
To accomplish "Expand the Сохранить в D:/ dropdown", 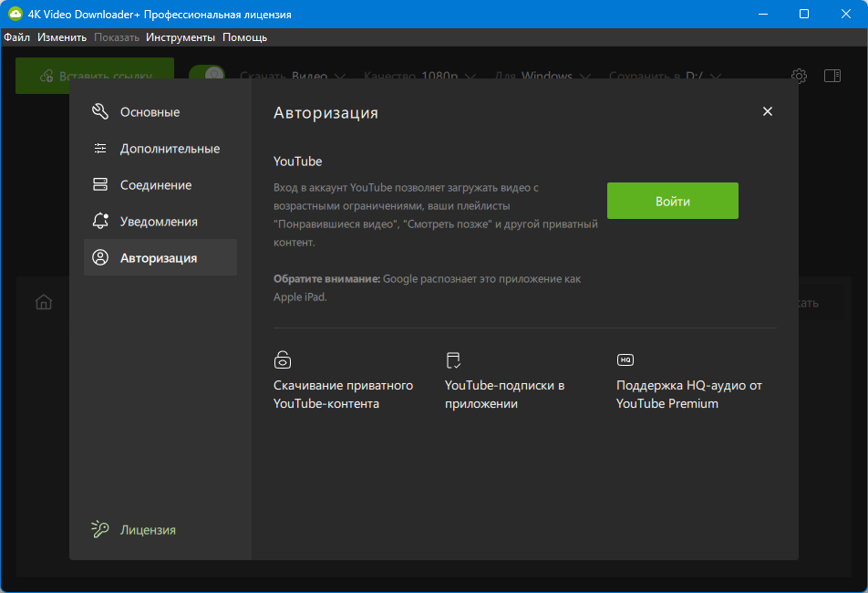I will 665,76.
